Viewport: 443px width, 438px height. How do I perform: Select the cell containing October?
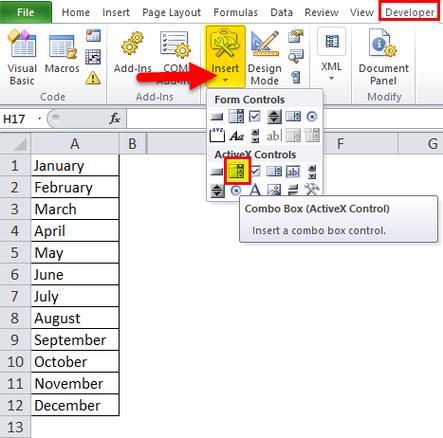pyautogui.click(x=75, y=361)
